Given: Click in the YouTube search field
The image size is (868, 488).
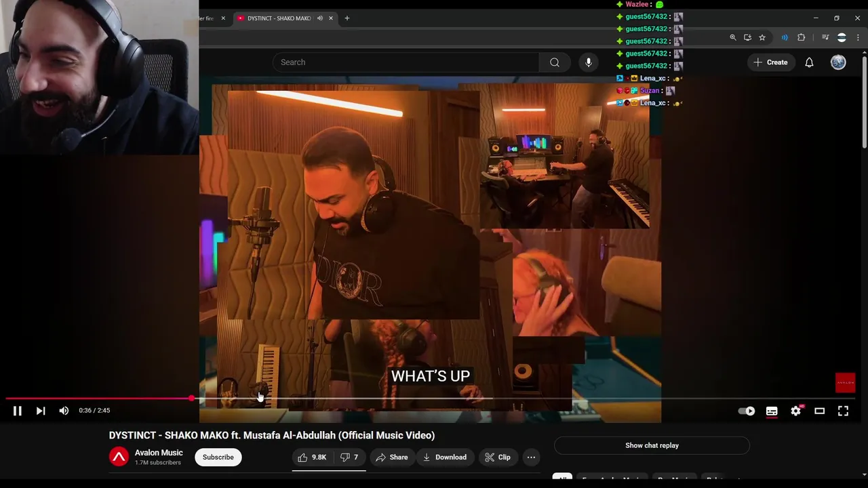Looking at the screenshot, I should (x=406, y=62).
